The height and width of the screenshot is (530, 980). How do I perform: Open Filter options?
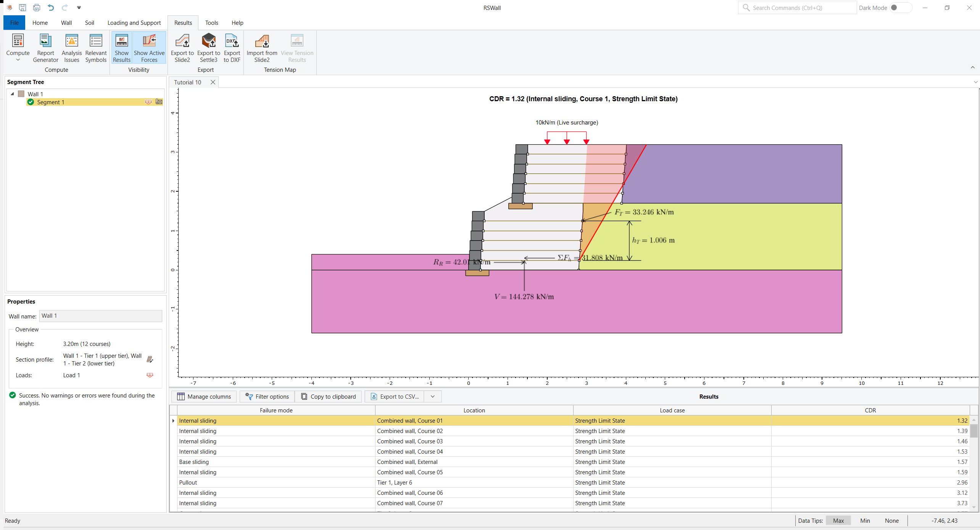tap(267, 396)
